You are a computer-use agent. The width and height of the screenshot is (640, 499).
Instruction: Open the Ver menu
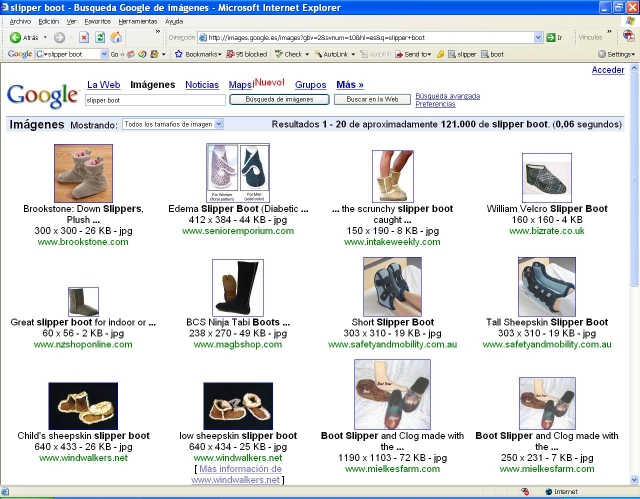[71, 21]
